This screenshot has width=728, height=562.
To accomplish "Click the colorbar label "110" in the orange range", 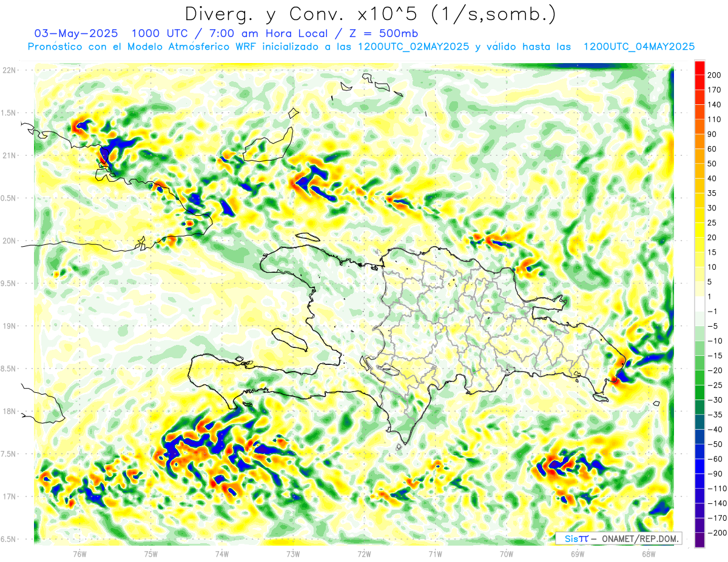I will click(714, 119).
